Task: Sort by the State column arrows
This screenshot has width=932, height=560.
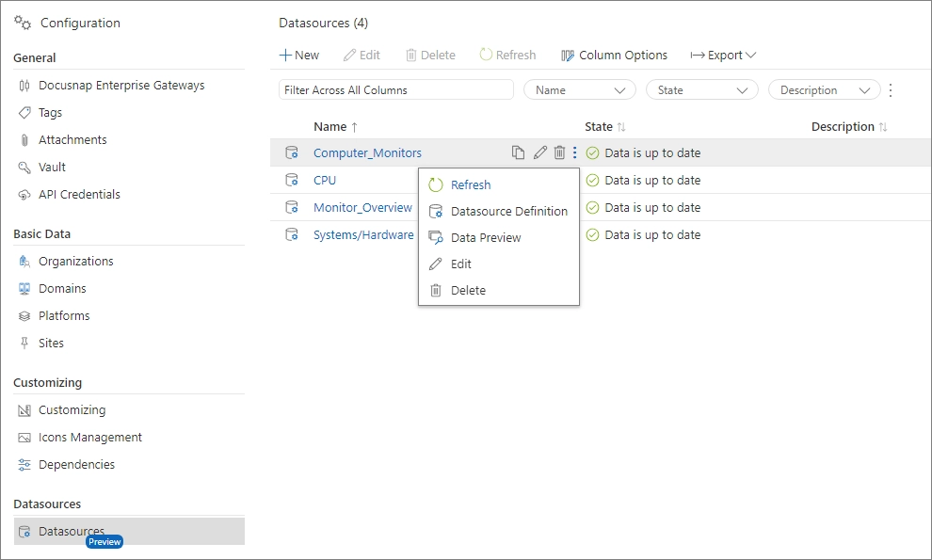Action: coord(621,127)
